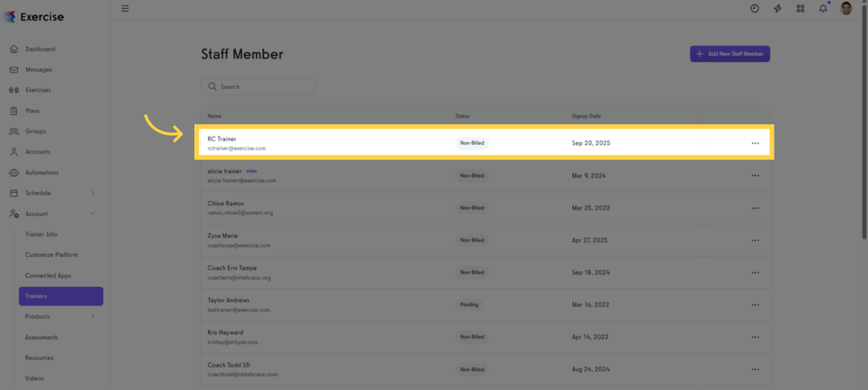Click the Search staff input field
Screen dimensions: 868x390
coord(257,87)
